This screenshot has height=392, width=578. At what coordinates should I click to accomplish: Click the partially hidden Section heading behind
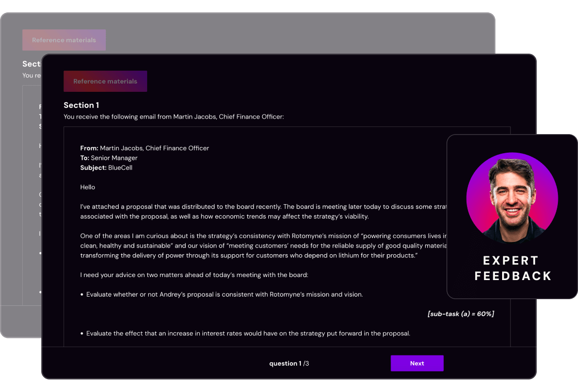click(x=31, y=64)
